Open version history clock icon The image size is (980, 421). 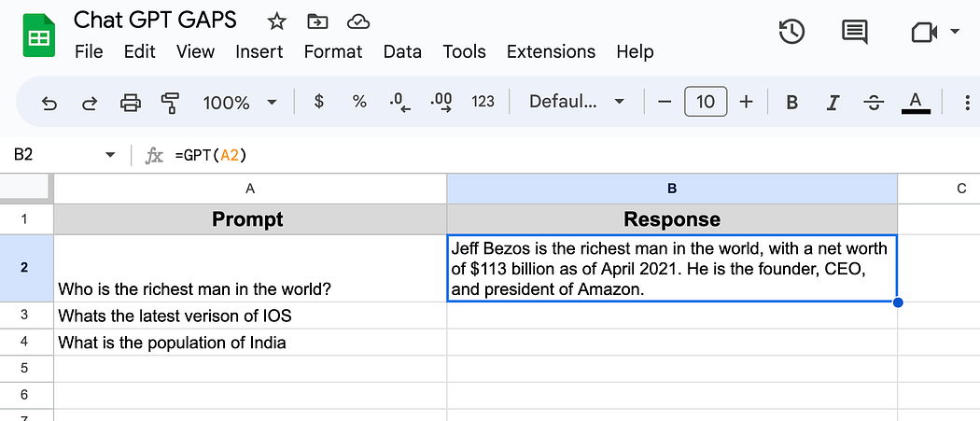[x=791, y=32]
